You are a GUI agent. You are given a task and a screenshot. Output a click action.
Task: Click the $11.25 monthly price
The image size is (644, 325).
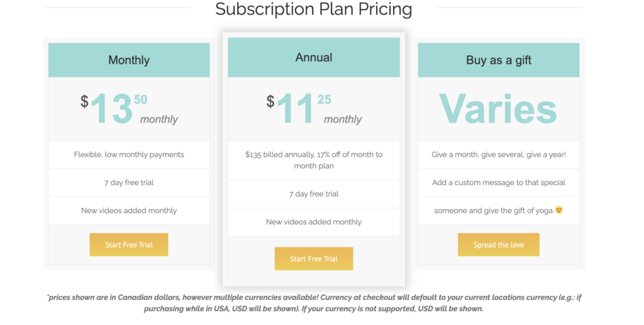[x=314, y=109]
